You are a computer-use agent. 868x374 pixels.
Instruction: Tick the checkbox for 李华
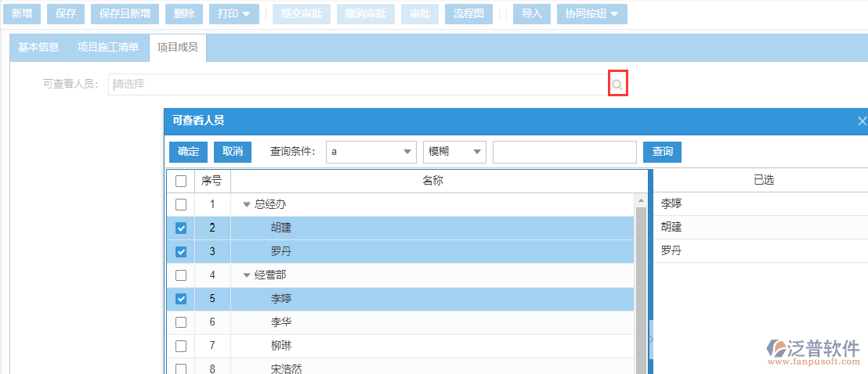tap(181, 322)
